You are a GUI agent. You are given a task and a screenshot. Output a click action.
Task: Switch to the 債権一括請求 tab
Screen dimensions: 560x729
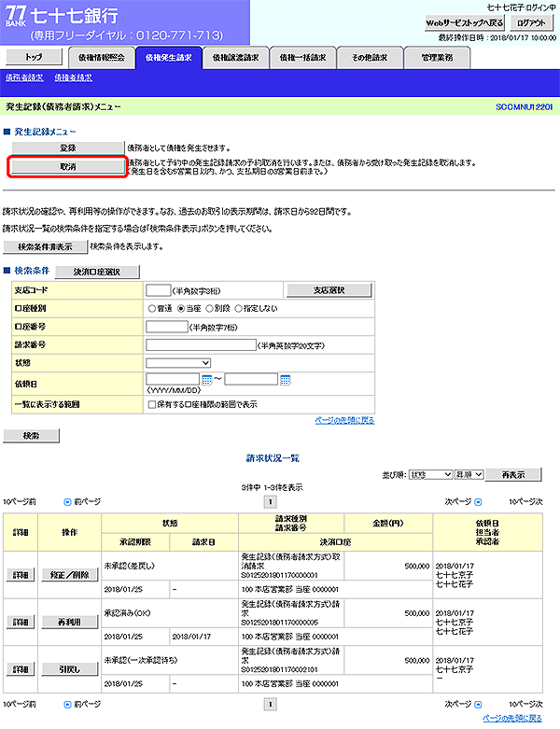(x=302, y=58)
